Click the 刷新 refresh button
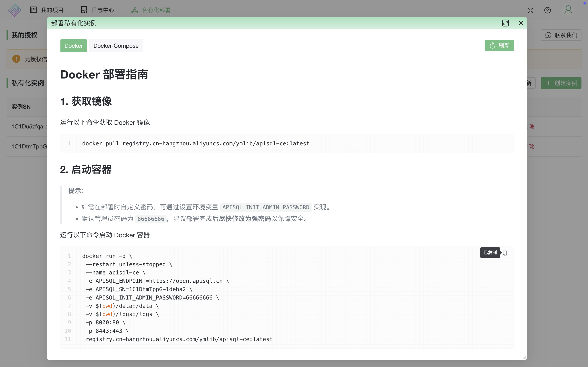Screen dimensions: 588x367 (x=499, y=45)
